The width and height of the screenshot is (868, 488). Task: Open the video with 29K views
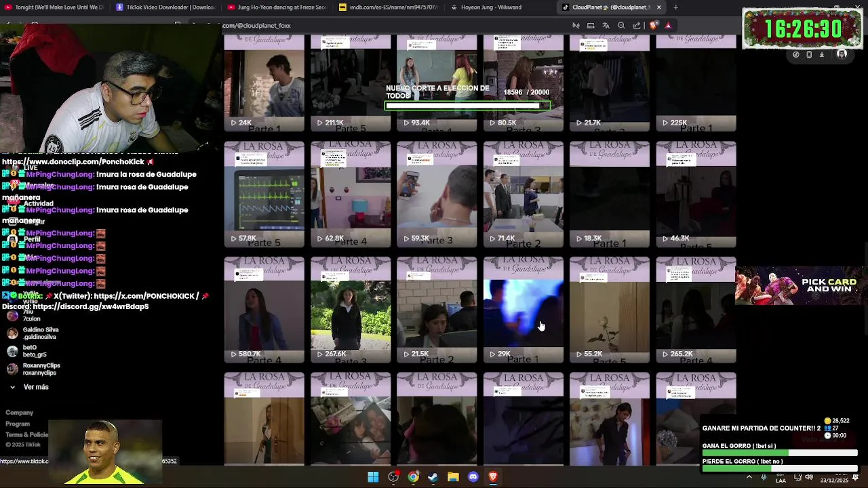point(524,310)
